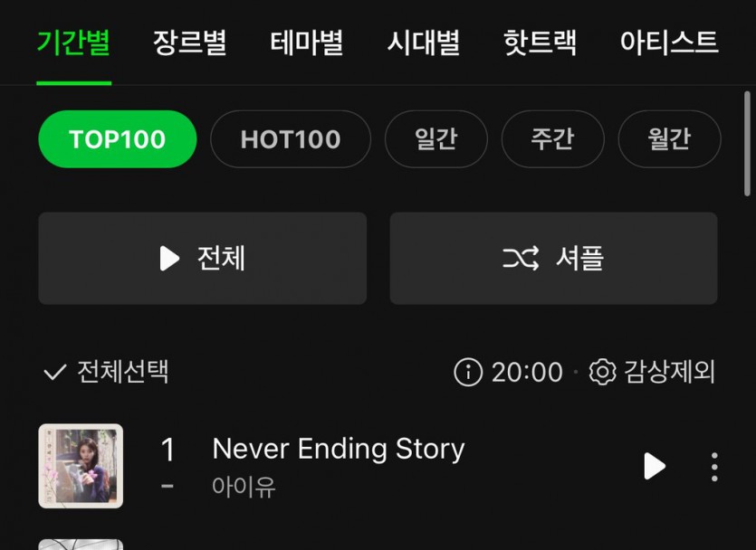Screen dimensions: 756x550
Task: Select the TOP100 chart pill
Action: click(x=117, y=139)
